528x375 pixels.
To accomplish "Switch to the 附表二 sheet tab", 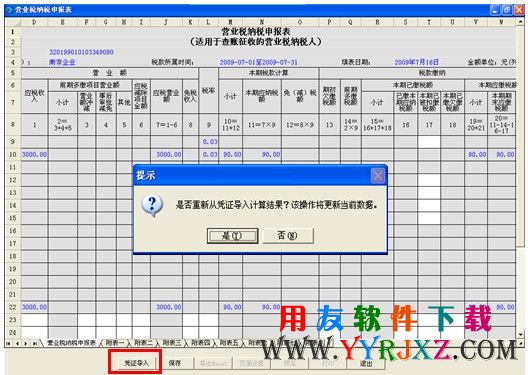I will [143, 343].
